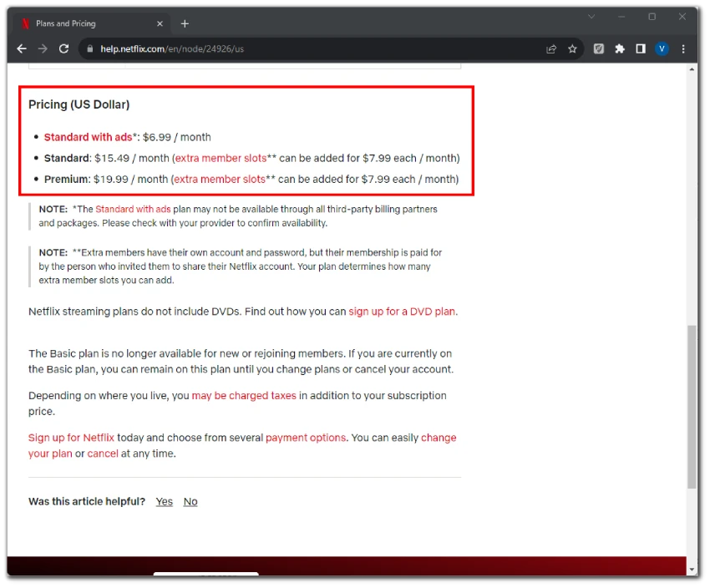Image resolution: width=710 pixels, height=588 pixels.
Task: Toggle the browser side panel
Action: (641, 49)
